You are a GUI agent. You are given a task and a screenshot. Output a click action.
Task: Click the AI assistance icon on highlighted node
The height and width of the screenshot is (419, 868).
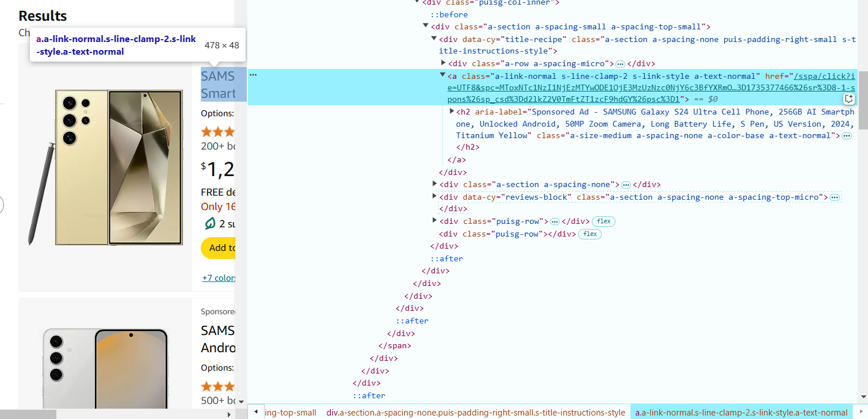848,98
